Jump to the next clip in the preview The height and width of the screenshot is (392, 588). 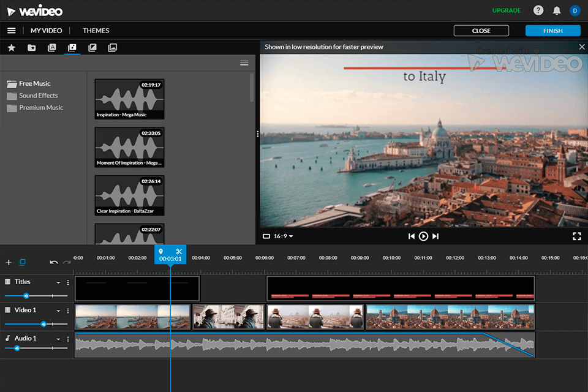tap(435, 236)
